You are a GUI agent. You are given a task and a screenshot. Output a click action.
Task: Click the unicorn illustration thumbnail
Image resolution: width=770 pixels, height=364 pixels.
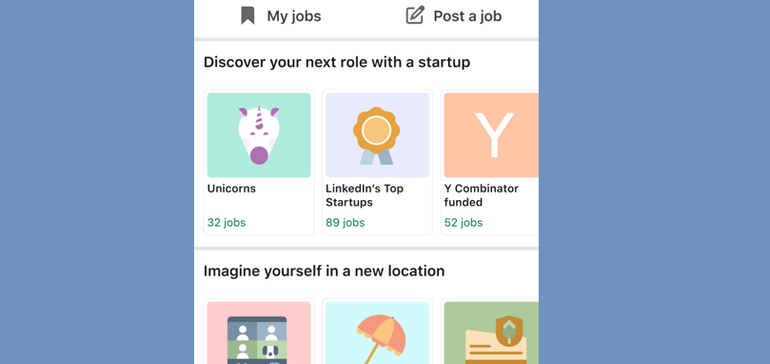point(259,135)
